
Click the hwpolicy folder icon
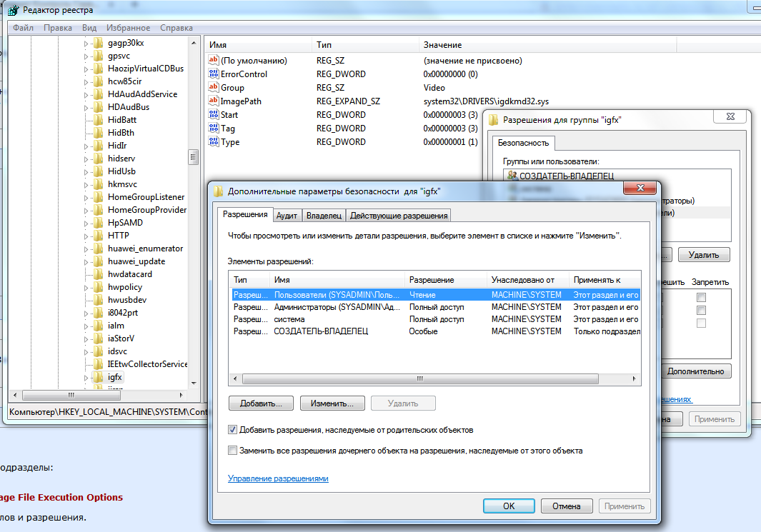(x=98, y=287)
